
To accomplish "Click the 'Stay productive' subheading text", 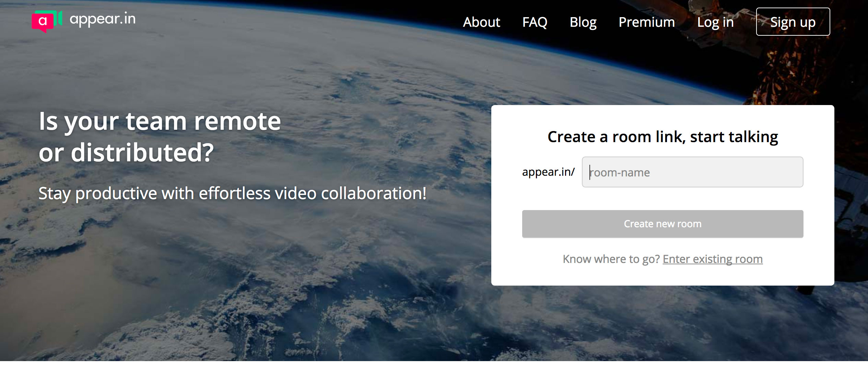I will [x=232, y=193].
